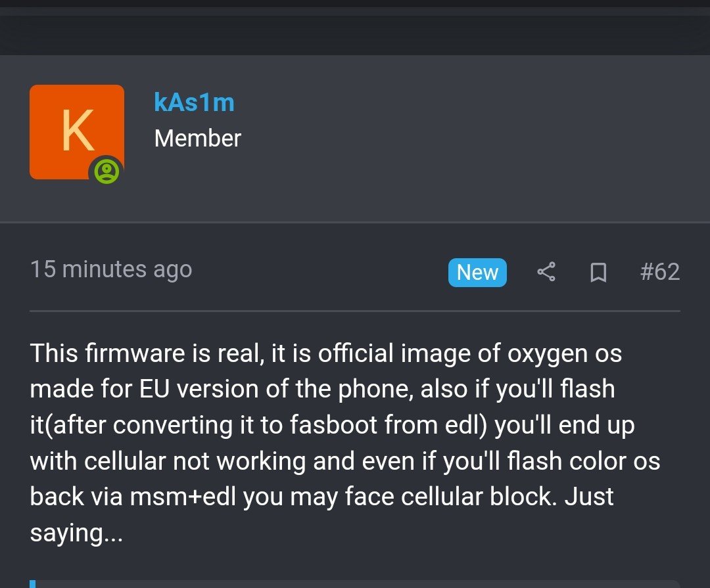The width and height of the screenshot is (710, 588).
Task: Open the kAs1m username profile link
Action: (194, 102)
